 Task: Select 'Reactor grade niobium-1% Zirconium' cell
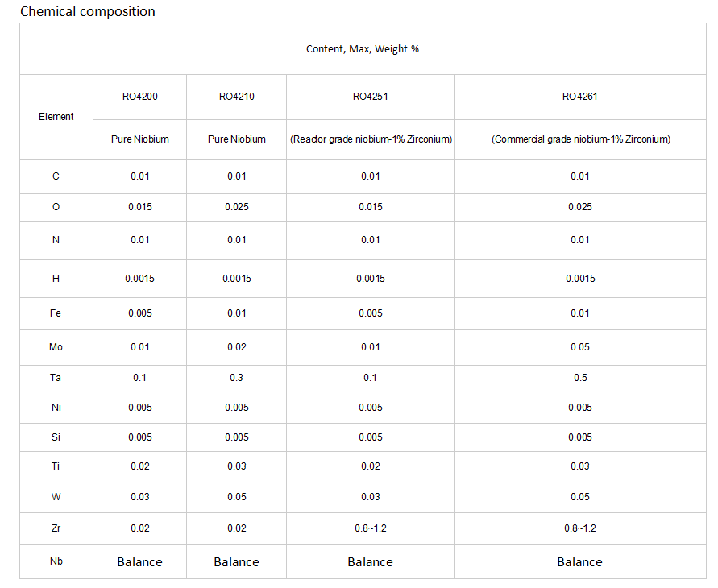371,139
